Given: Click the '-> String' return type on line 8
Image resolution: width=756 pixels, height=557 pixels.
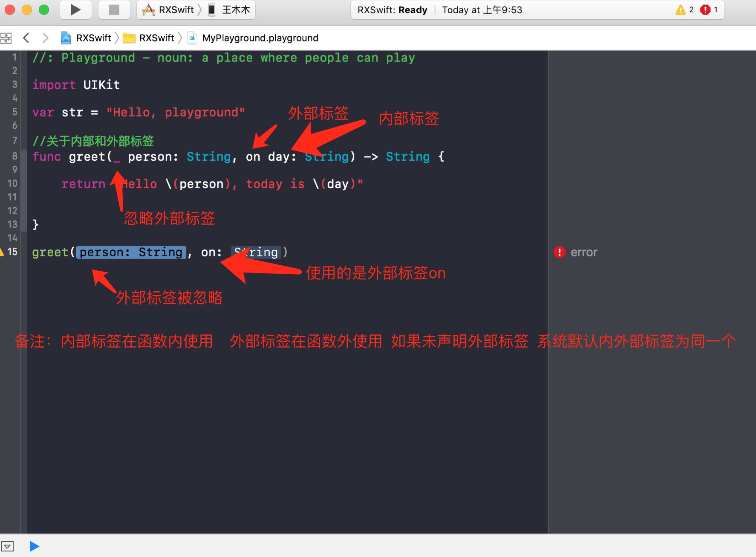Looking at the screenshot, I should point(397,157).
